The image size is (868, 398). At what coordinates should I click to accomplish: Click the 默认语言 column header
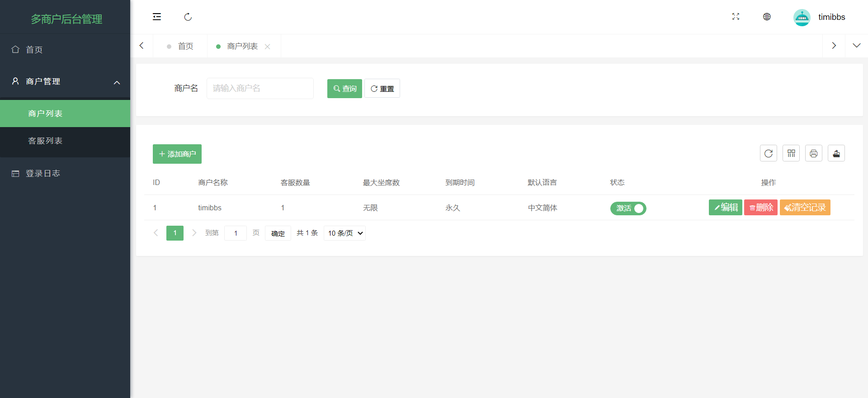542,183
